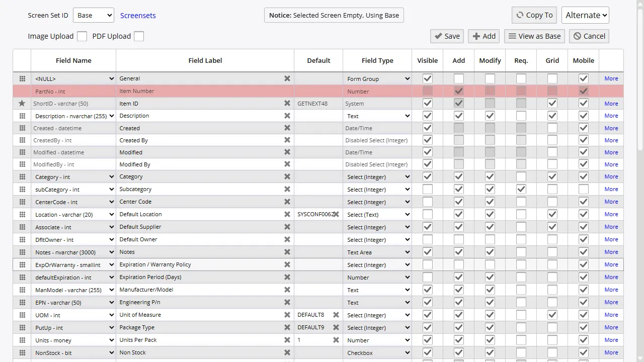Click the list icon on View as Base
The image size is (644, 362).
(x=513, y=36)
